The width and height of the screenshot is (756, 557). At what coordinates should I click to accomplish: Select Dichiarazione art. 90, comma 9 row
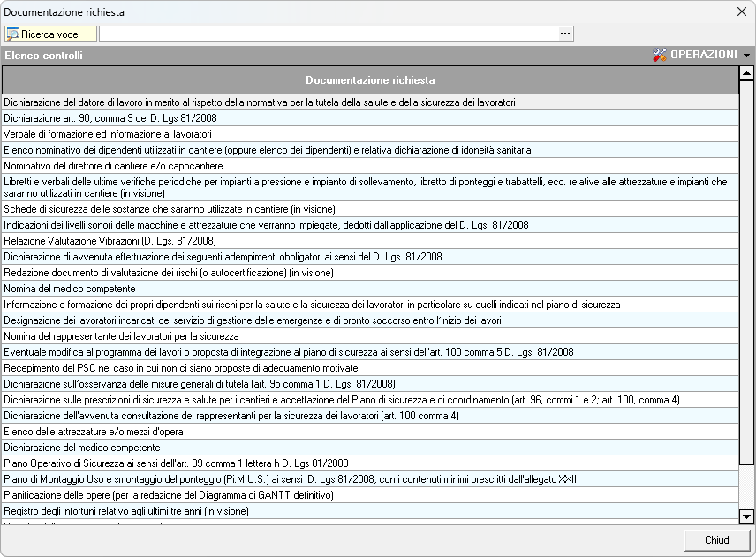click(x=110, y=118)
